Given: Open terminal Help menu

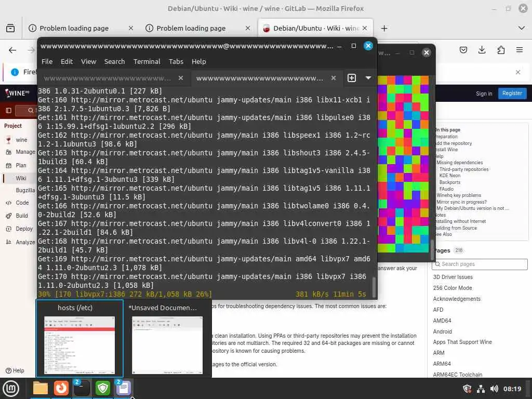Looking at the screenshot, I should click(199, 61).
